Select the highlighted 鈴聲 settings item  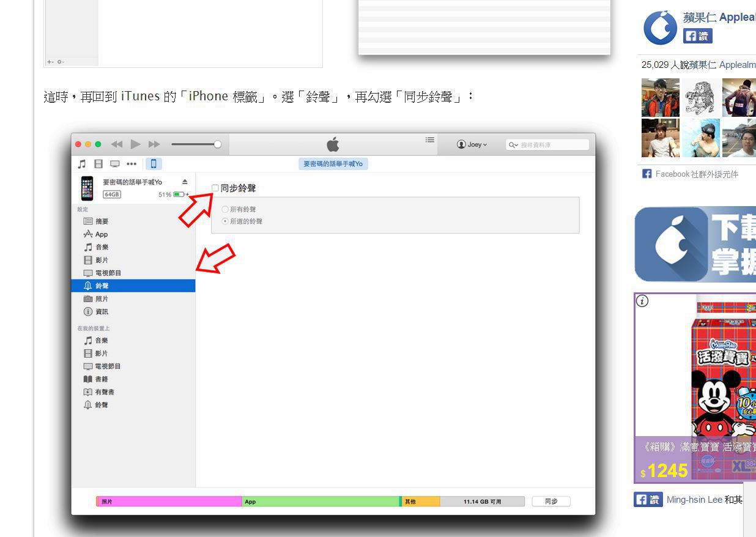(133, 286)
